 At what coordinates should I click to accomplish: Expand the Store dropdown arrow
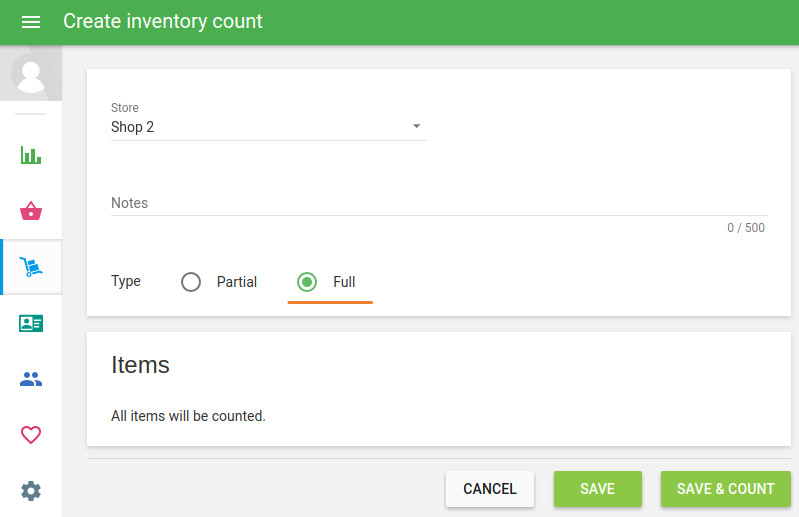coord(417,127)
